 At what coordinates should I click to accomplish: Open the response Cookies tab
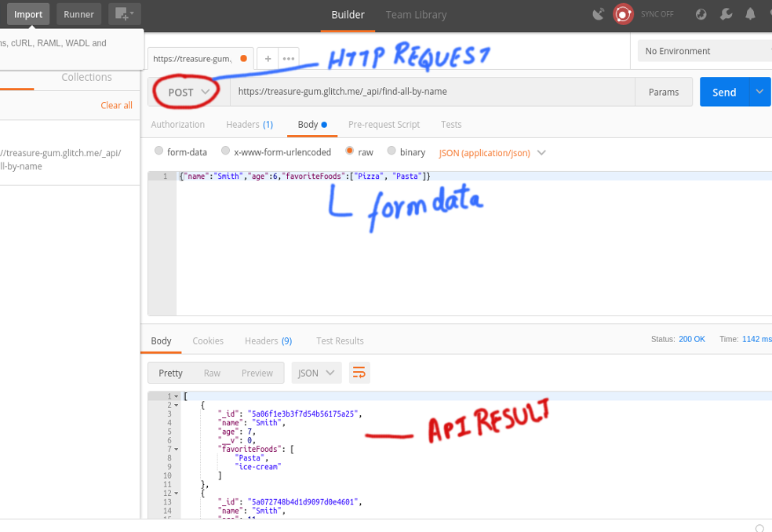point(207,341)
